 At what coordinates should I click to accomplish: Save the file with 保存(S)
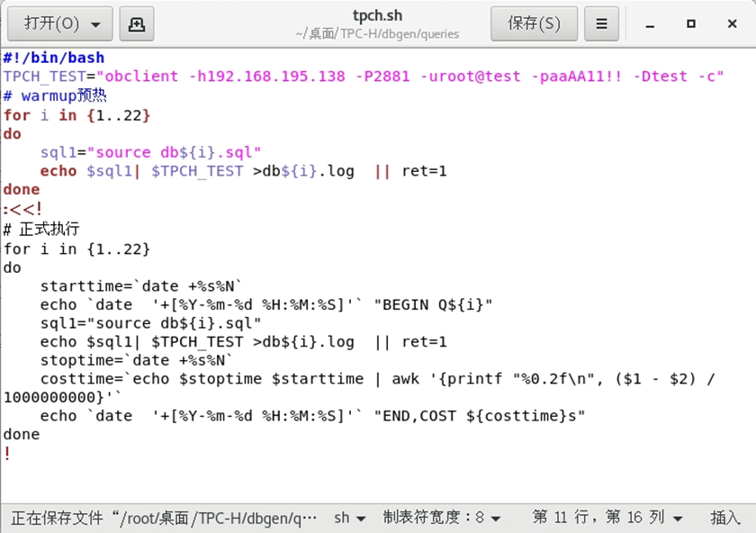pyautogui.click(x=534, y=23)
